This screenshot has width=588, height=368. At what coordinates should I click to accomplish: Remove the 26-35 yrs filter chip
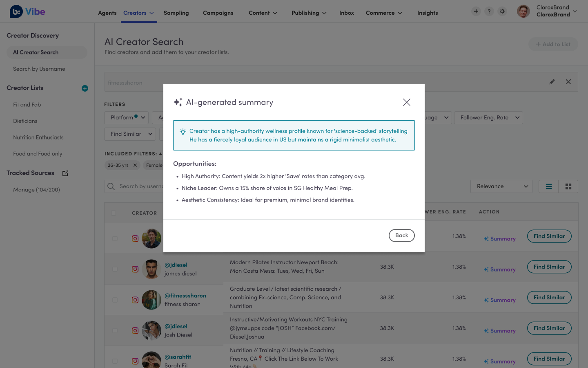[135, 165]
